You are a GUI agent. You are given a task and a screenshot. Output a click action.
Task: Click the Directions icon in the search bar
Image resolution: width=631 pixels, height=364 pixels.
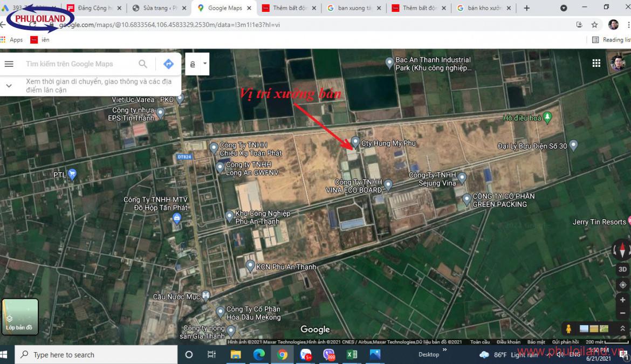point(168,63)
